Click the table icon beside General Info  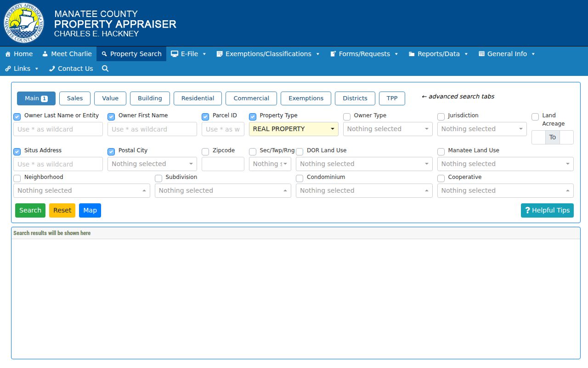pyautogui.click(x=481, y=54)
